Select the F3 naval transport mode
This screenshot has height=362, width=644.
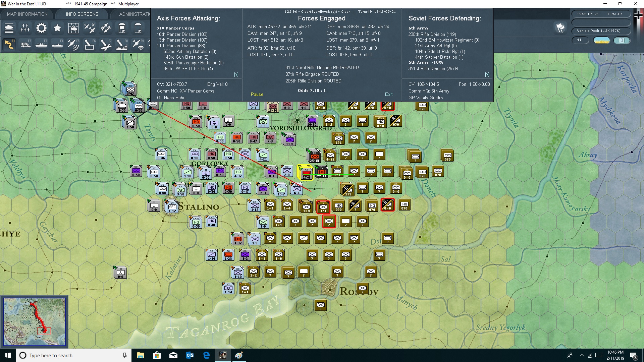41,45
